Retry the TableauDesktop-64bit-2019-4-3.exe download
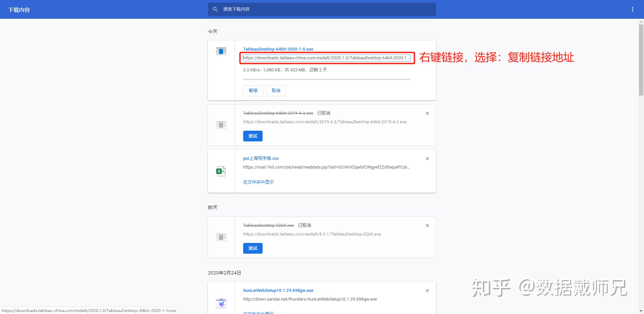The width and height of the screenshot is (644, 314). 253,136
